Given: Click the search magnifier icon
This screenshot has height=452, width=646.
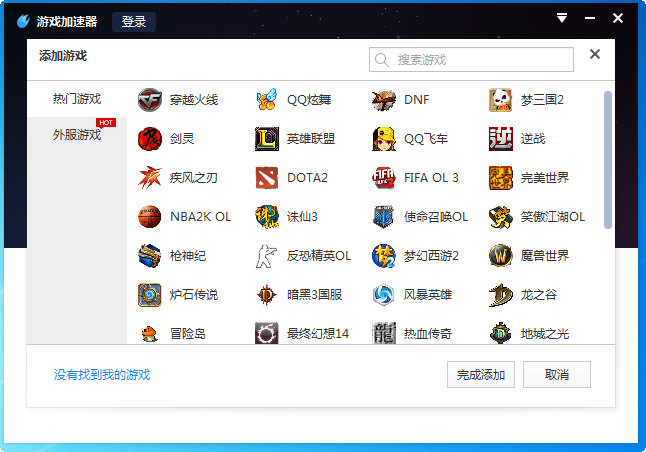Looking at the screenshot, I should point(382,60).
